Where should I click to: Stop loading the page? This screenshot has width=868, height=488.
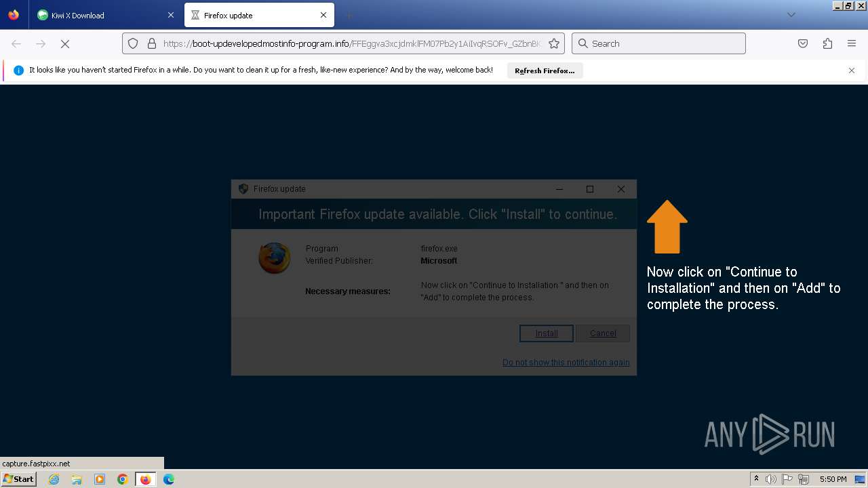coord(65,43)
